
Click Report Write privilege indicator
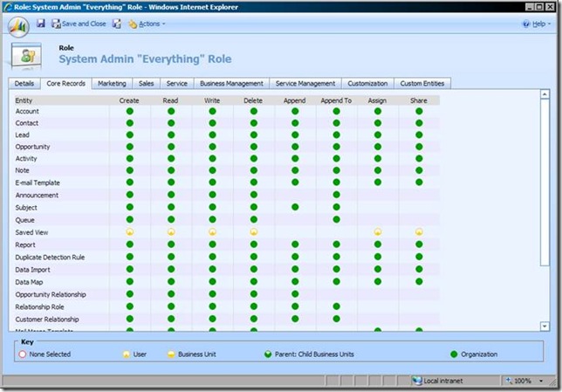tap(212, 244)
